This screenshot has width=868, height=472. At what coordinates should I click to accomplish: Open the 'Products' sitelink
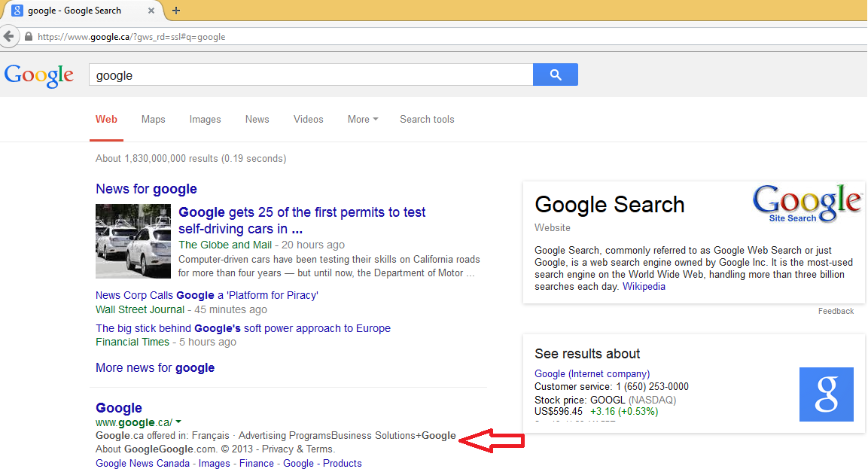(x=342, y=464)
